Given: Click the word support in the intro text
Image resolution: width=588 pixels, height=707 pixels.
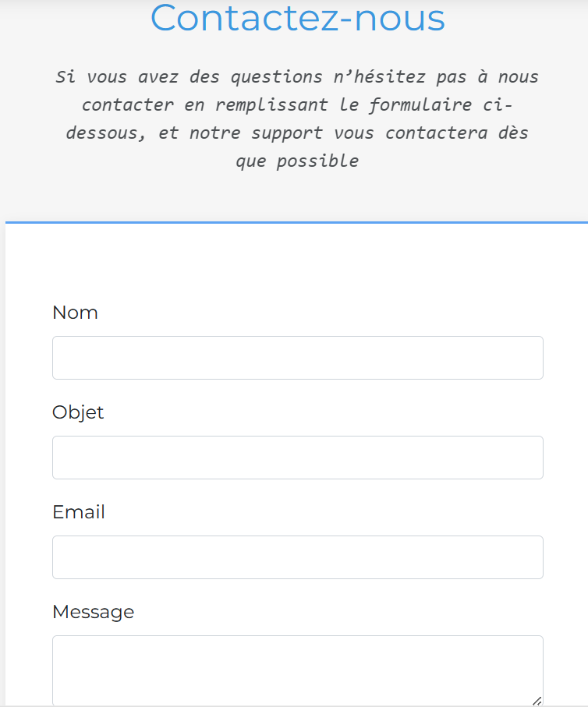Looking at the screenshot, I should (x=286, y=133).
